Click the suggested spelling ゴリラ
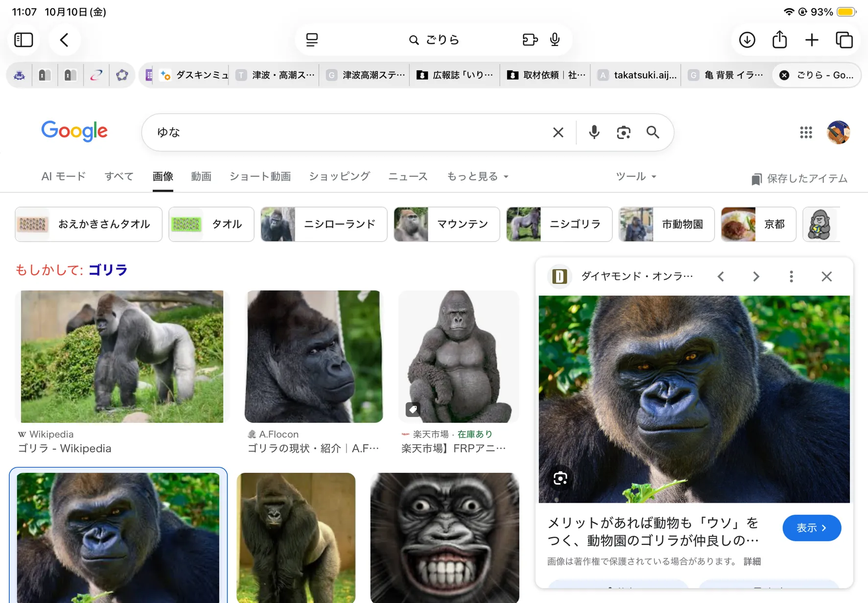This screenshot has height=603, width=868. 108,270
